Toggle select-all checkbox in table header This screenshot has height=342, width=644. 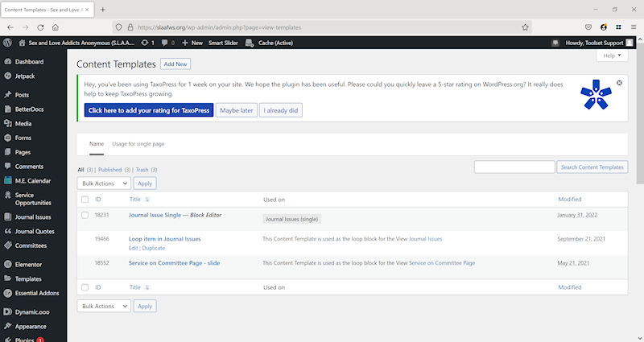point(85,200)
